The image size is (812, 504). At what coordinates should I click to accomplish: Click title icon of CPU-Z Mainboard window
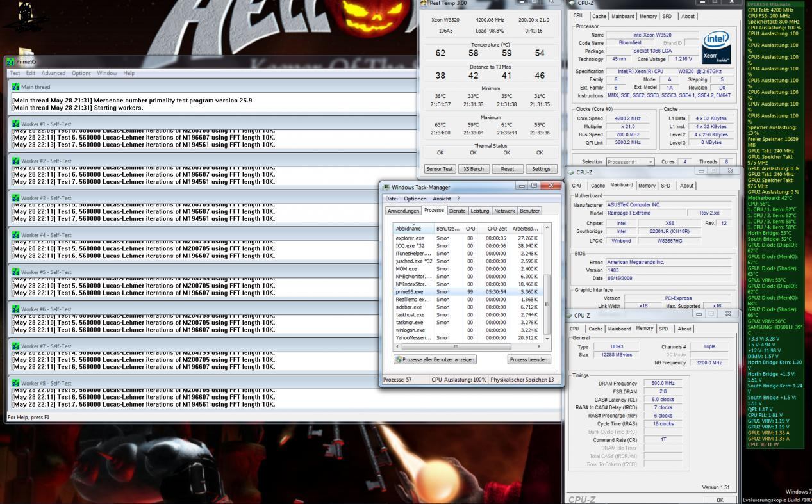[x=572, y=172]
